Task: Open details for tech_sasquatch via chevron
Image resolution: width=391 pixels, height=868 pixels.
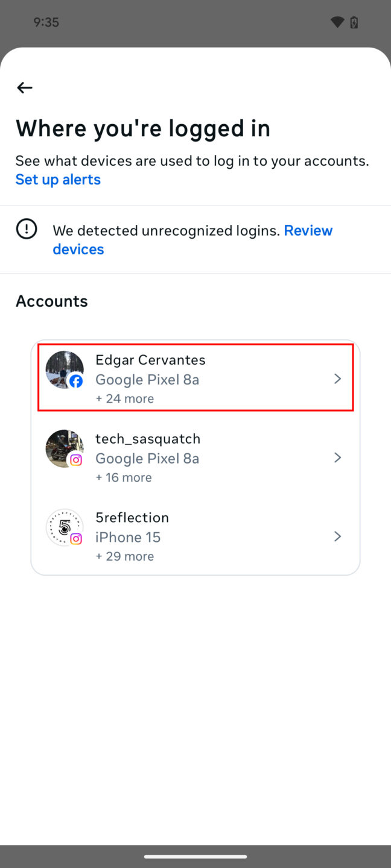Action: coord(337,458)
